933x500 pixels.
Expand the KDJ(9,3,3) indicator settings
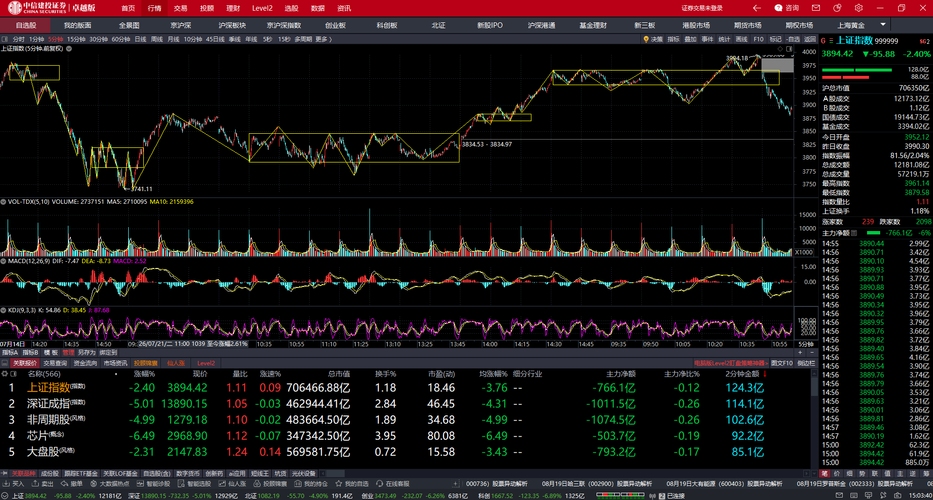(5, 310)
